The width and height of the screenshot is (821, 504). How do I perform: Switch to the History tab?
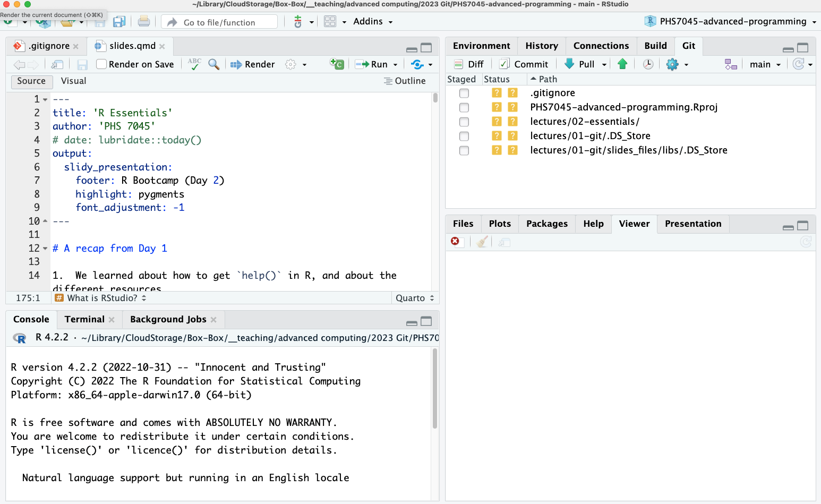(x=542, y=46)
